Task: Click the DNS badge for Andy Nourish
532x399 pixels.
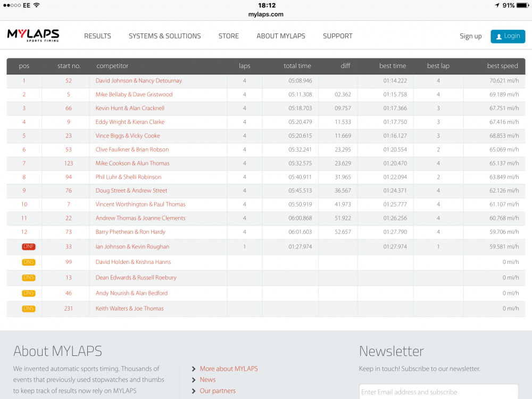Action: click(29, 293)
